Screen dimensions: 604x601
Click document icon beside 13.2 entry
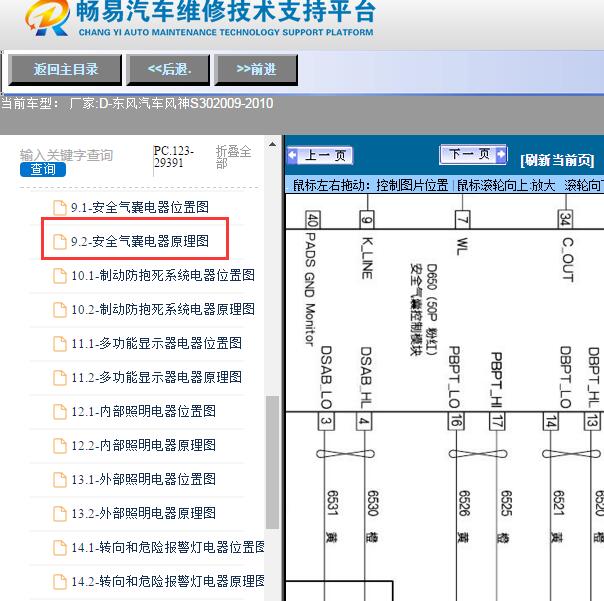pyautogui.click(x=60, y=514)
